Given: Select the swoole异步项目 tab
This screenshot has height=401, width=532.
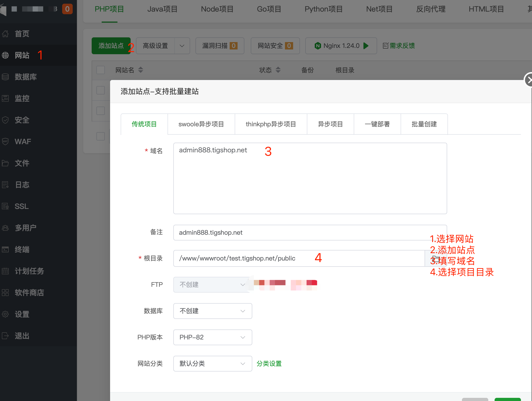Looking at the screenshot, I should click(201, 124).
